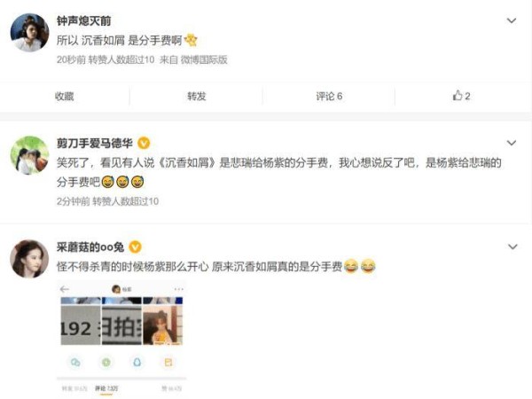
Task: Click the back arrow in embedded screenshot
Action: (x=65, y=289)
